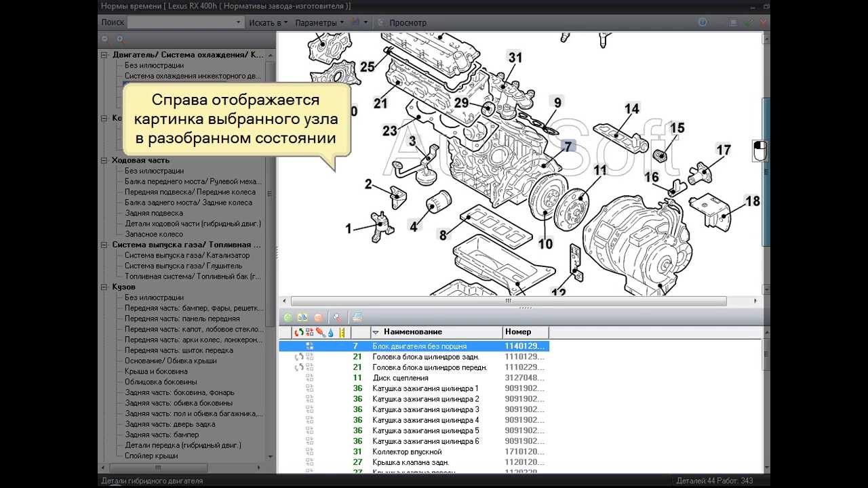Viewport: 868px width, 488px height.
Task: Click inside the Поиск search field
Action: (180, 22)
